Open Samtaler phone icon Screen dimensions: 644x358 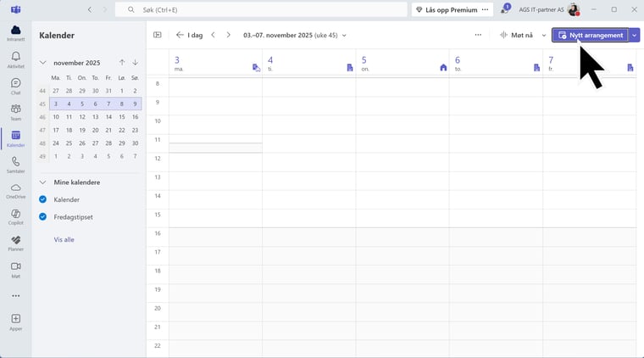15,164
